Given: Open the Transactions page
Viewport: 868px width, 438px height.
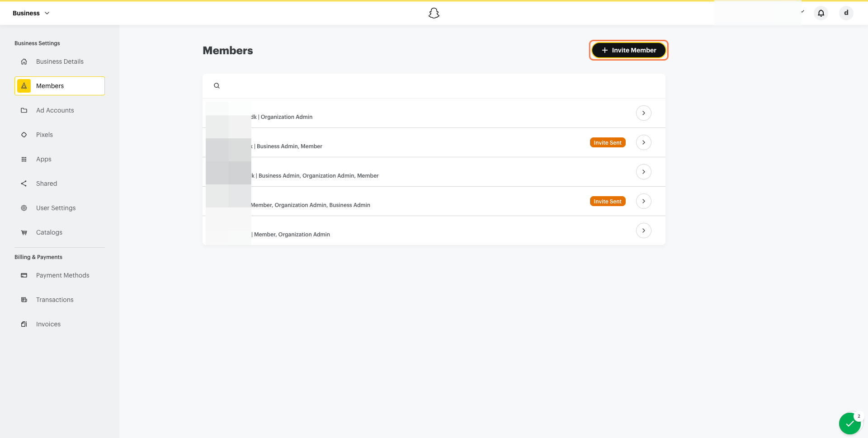Looking at the screenshot, I should pyautogui.click(x=60, y=300).
